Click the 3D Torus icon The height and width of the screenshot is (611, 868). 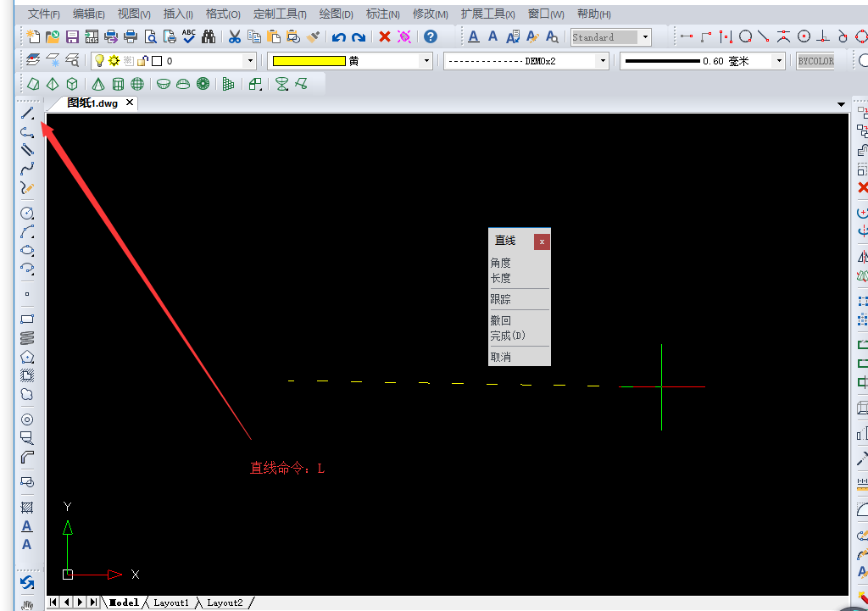[x=203, y=84]
